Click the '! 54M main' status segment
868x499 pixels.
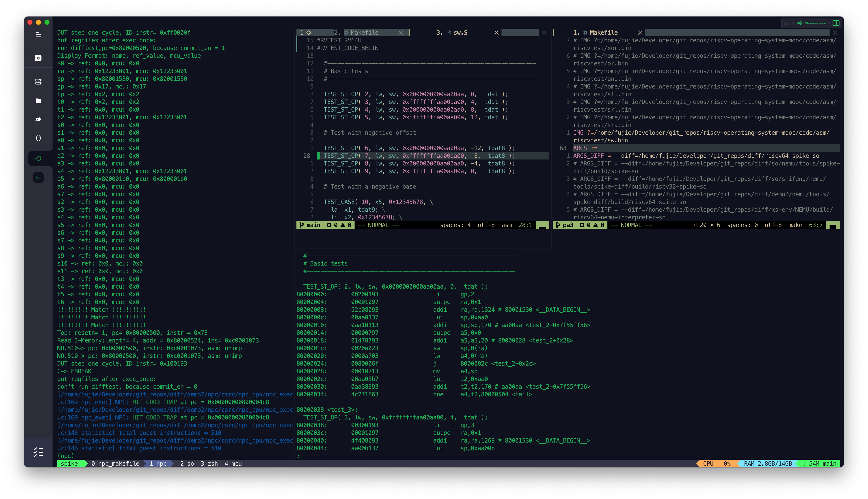pos(819,463)
